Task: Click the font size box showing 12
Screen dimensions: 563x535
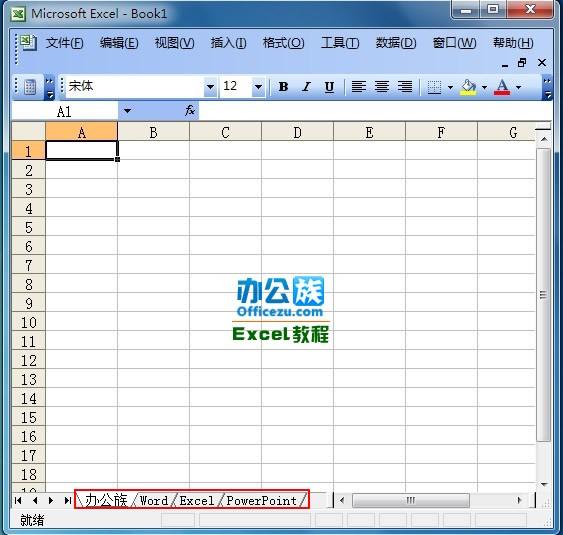Action: coord(236,86)
